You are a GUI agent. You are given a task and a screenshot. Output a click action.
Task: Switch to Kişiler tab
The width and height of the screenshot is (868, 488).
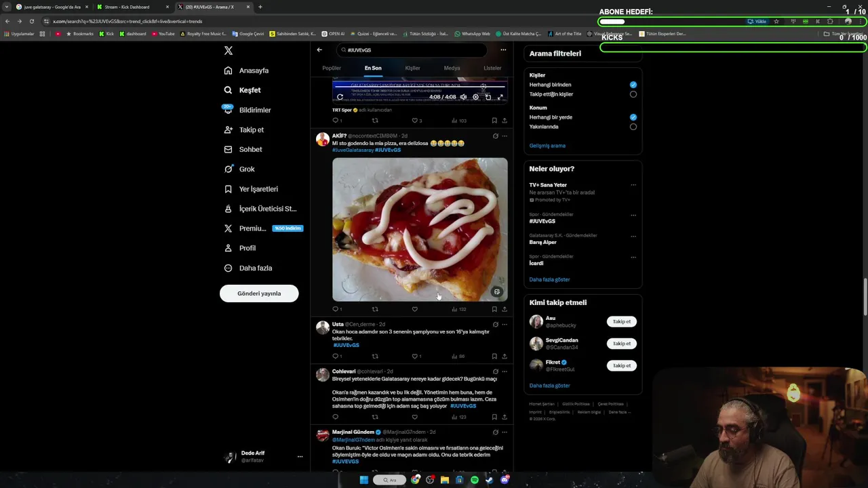pos(412,68)
